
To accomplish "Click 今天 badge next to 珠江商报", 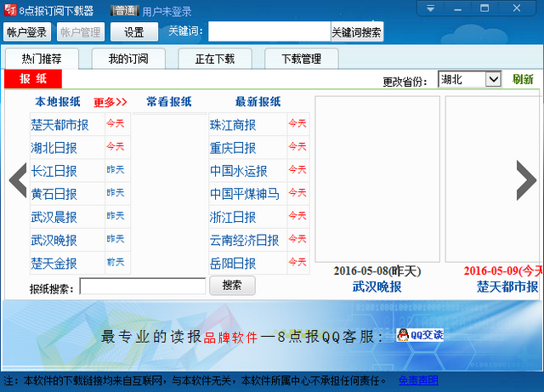I will coord(297,124).
